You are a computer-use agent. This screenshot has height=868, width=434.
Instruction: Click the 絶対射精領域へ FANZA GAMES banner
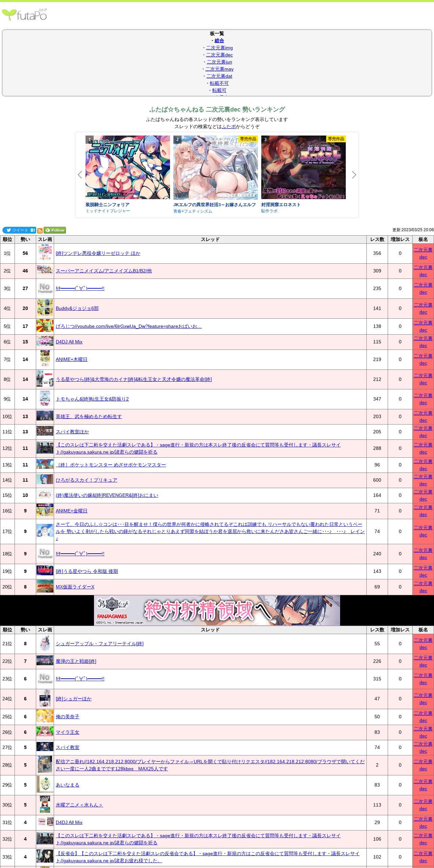217,610
